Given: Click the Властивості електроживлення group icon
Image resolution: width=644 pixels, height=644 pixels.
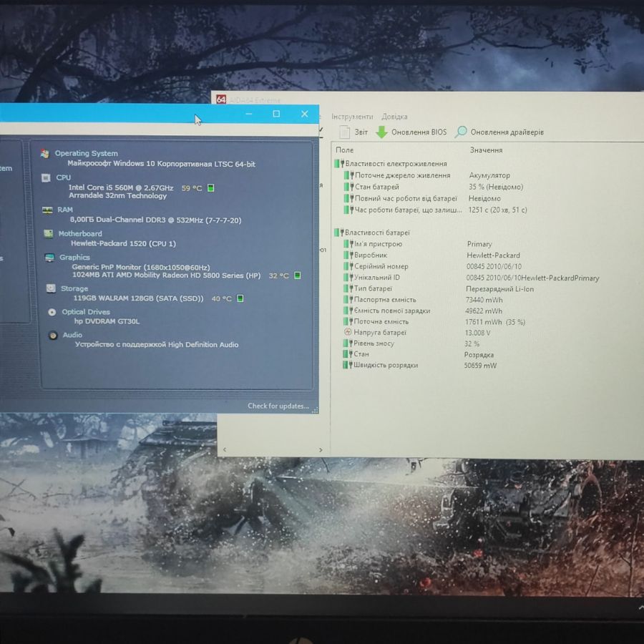Looking at the screenshot, I should (339, 163).
